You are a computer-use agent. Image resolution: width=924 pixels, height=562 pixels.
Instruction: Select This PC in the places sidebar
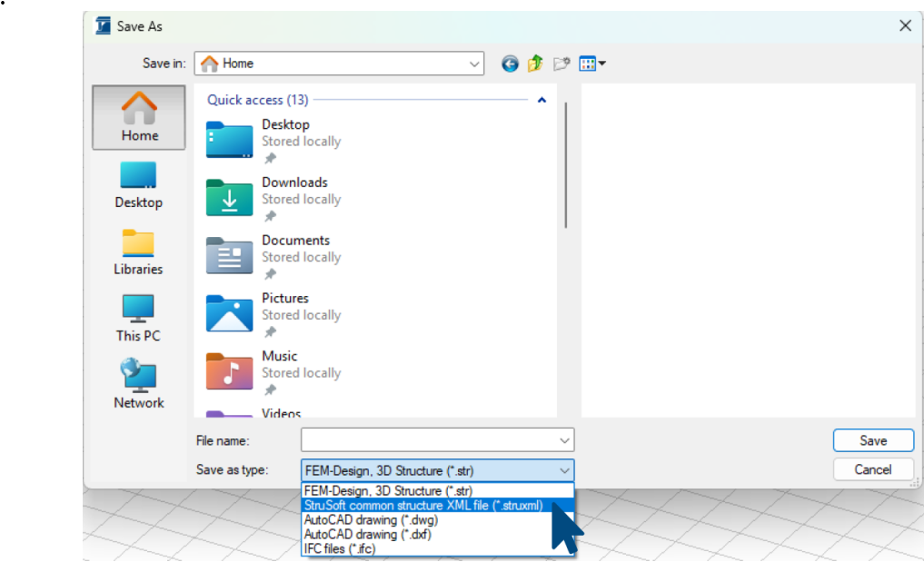[138, 319]
